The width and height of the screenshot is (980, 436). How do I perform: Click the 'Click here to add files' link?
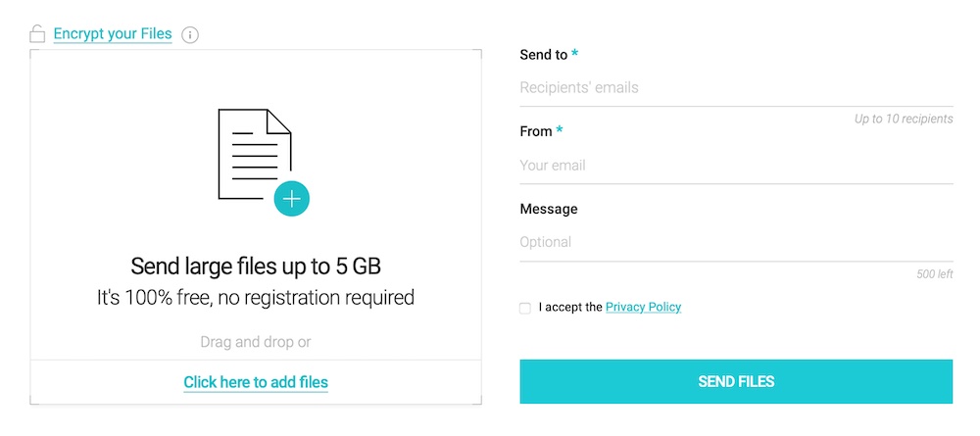[x=256, y=382]
